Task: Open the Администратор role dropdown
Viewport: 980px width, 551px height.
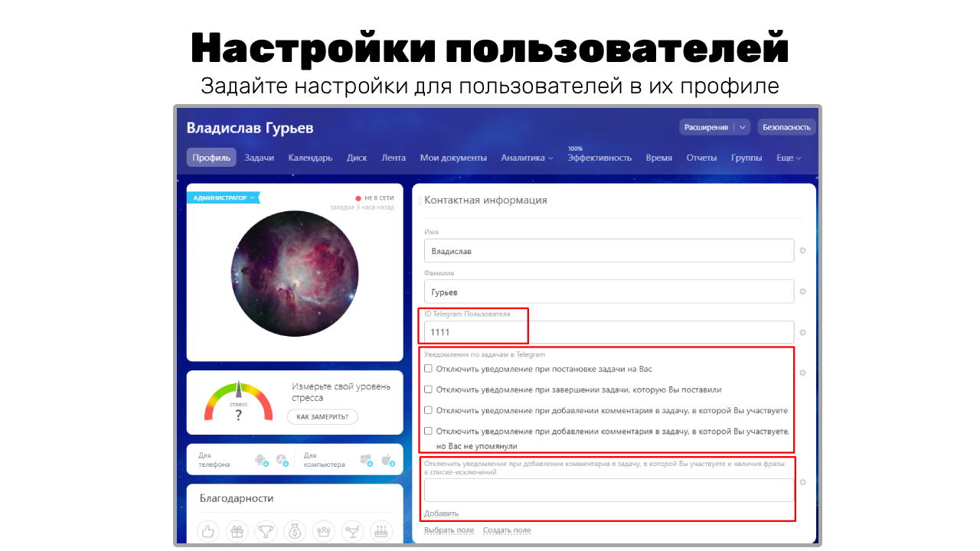Action: click(x=223, y=197)
